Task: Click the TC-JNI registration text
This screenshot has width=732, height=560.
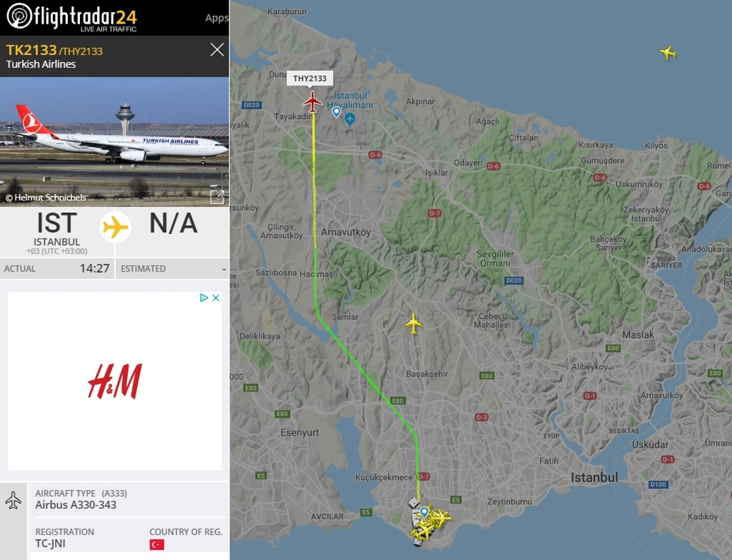Action: pyautogui.click(x=51, y=544)
